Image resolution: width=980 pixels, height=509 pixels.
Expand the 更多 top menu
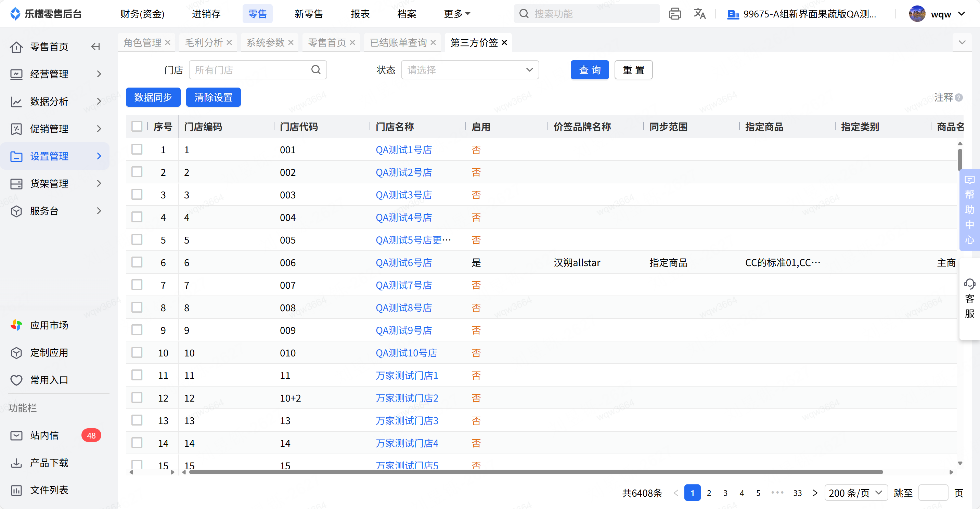click(456, 14)
